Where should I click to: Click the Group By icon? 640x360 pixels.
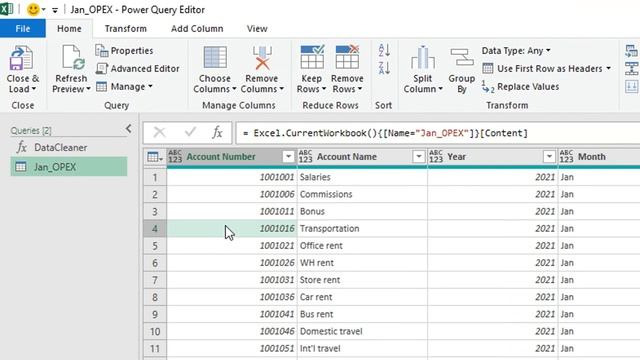(x=462, y=58)
